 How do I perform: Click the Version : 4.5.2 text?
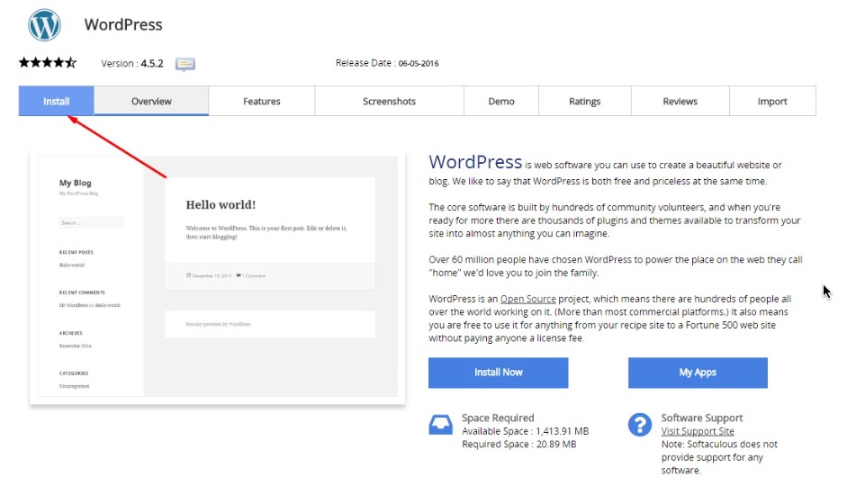pos(132,63)
